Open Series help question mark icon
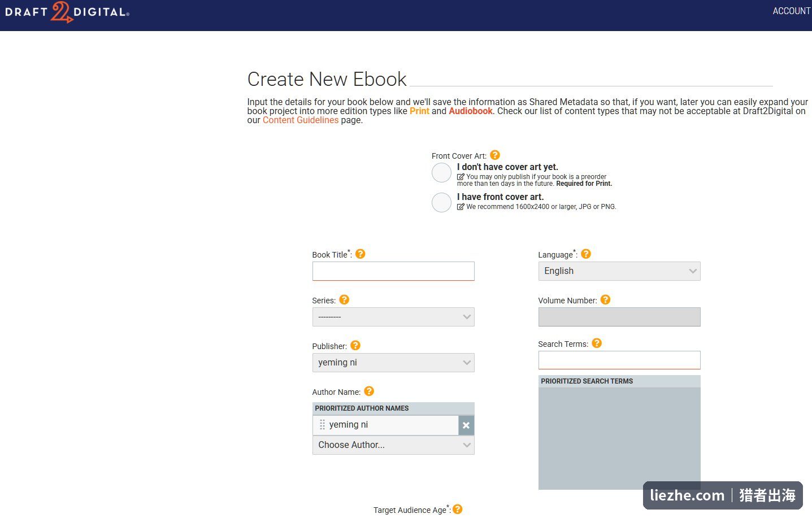Viewport: 812px width, 518px height. pos(344,299)
